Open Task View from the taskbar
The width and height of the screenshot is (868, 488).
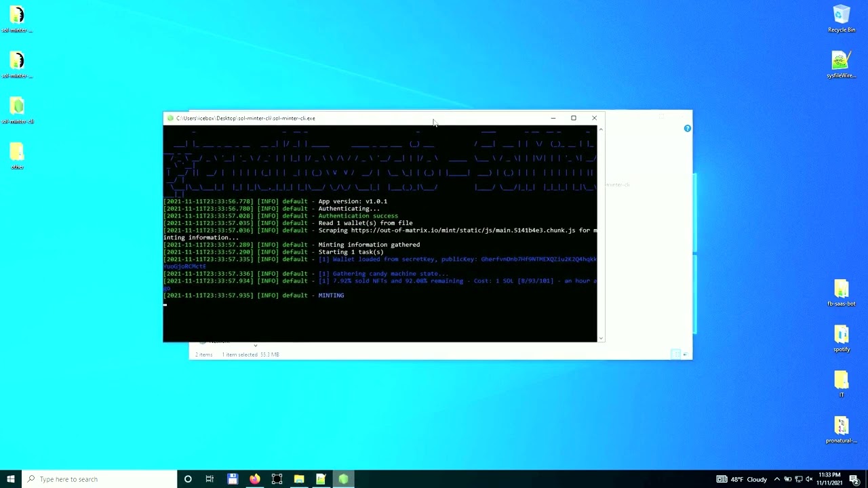coord(210,479)
